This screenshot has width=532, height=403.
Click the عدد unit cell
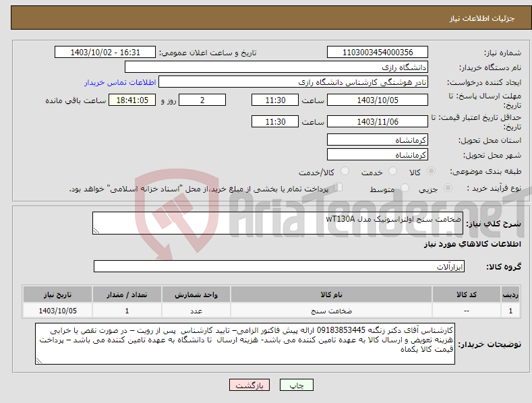click(196, 311)
